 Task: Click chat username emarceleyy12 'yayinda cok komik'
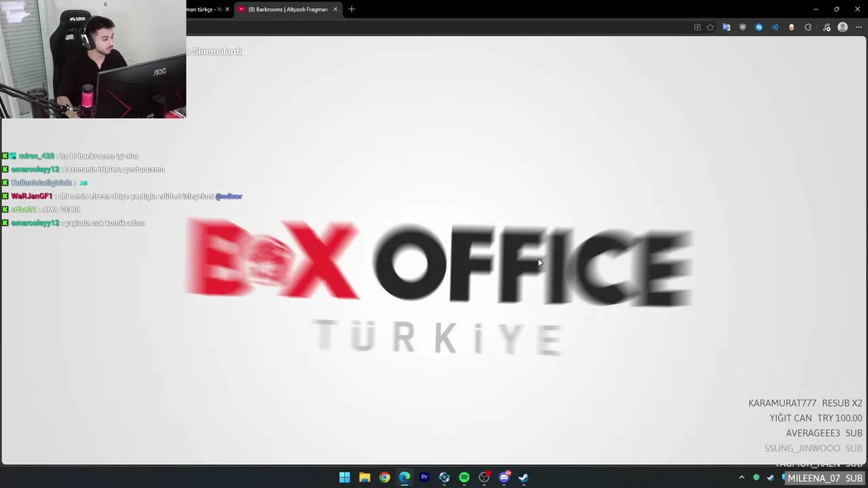[35, 223]
